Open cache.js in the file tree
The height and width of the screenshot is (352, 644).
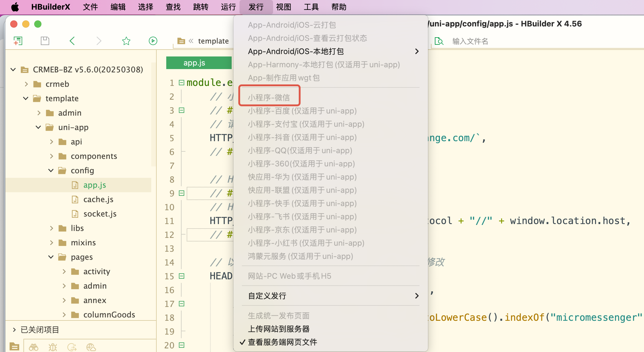tap(98, 199)
